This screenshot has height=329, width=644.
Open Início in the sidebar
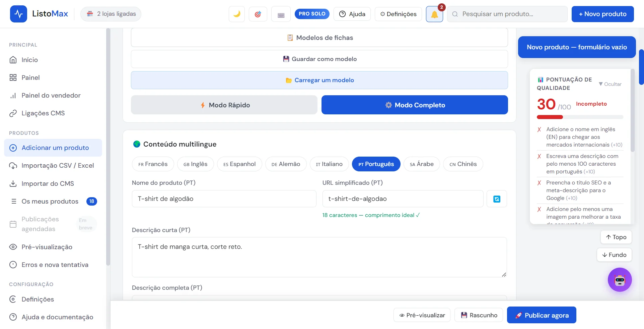click(53, 60)
